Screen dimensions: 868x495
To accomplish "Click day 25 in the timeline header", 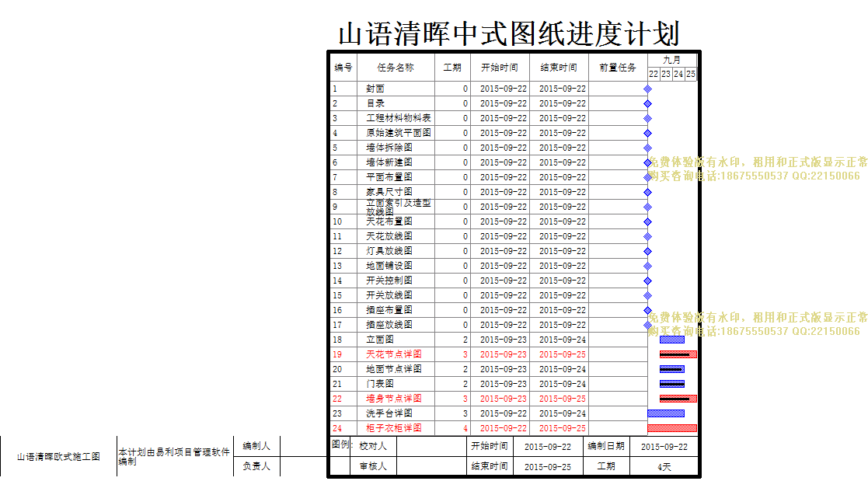I will coord(690,74).
